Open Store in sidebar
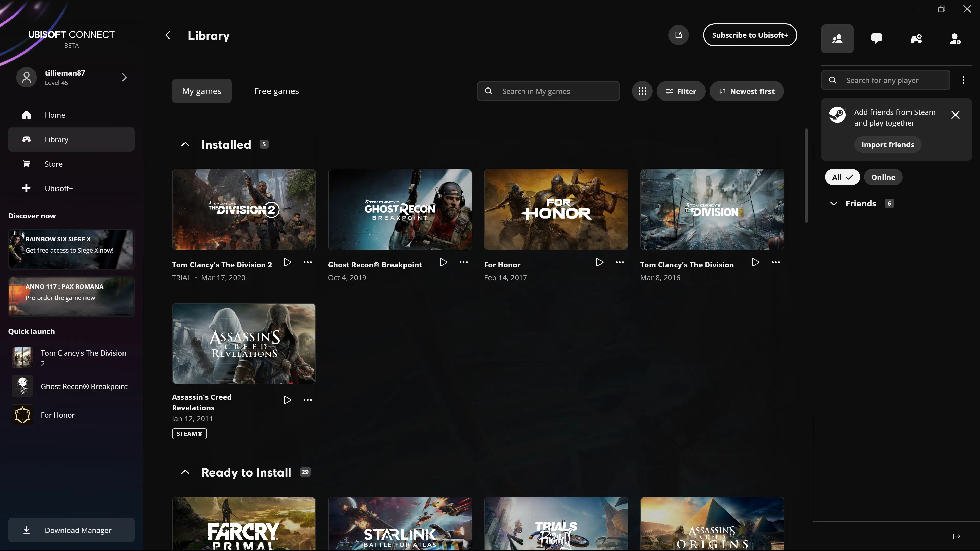This screenshot has height=551, width=980. coord(71,164)
